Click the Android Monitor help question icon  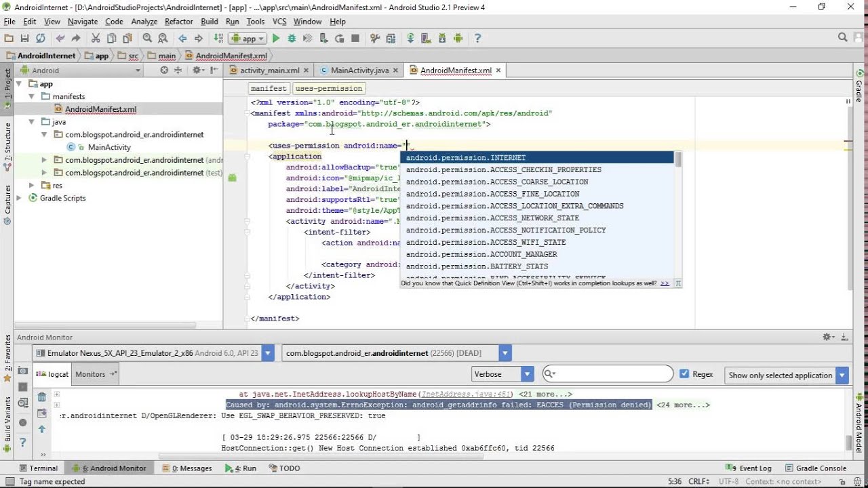point(22,442)
